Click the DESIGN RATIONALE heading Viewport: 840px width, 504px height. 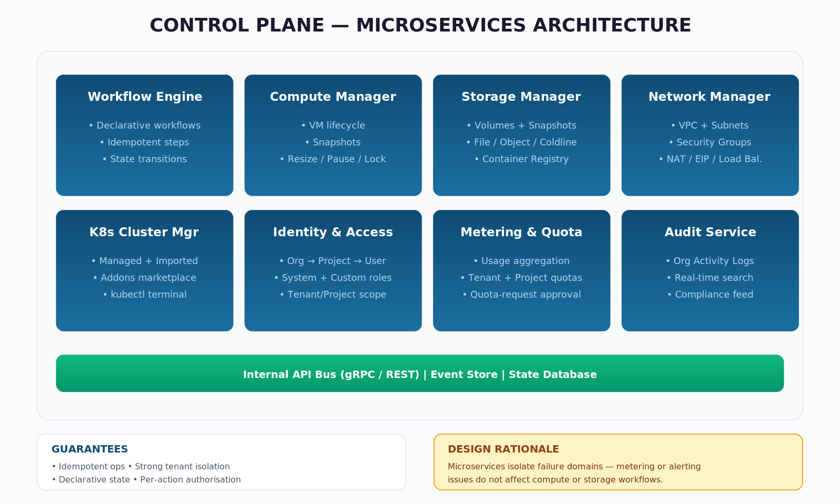[503, 449]
